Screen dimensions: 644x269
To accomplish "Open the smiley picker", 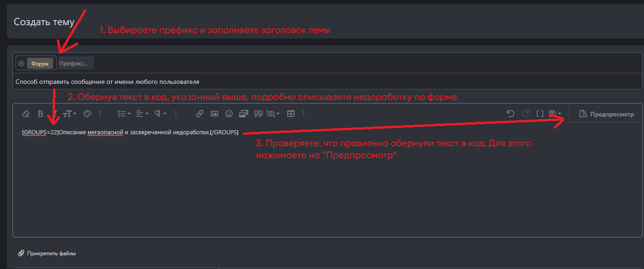I will coord(229,113).
